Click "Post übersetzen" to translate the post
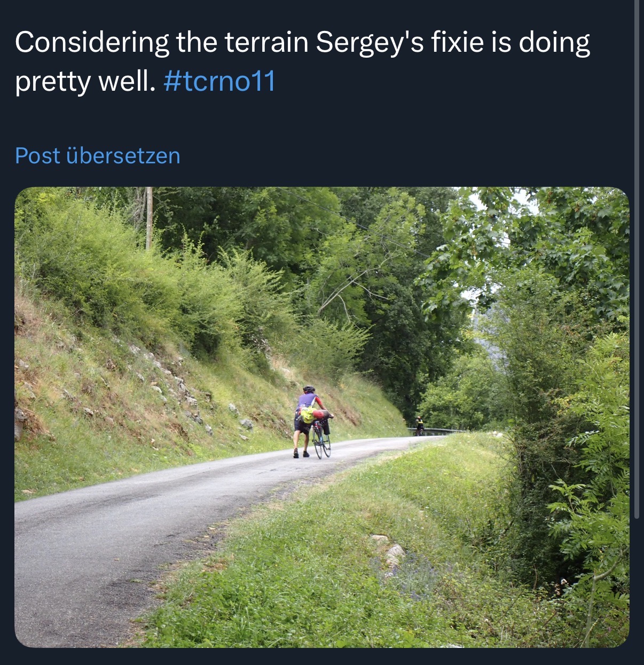Image resolution: width=644 pixels, height=665 pixels. point(98,156)
